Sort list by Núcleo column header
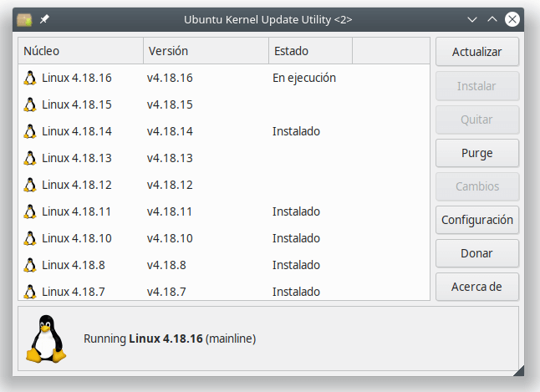The height and width of the screenshot is (392, 540). [80, 51]
